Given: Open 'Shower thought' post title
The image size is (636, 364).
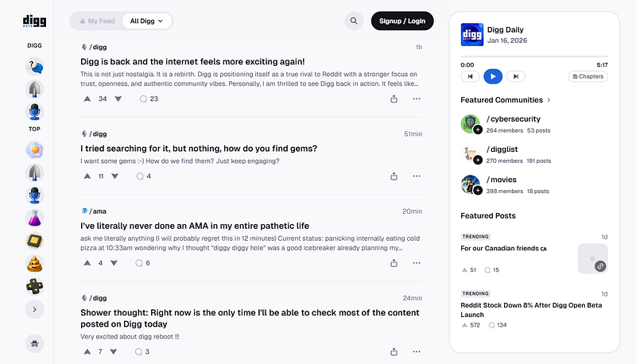Looking at the screenshot, I should click(250, 318).
